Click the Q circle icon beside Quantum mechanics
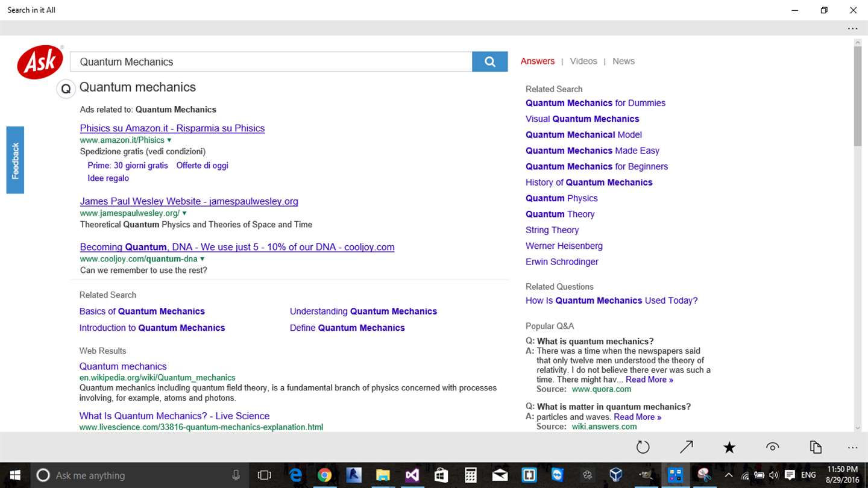 (66, 89)
